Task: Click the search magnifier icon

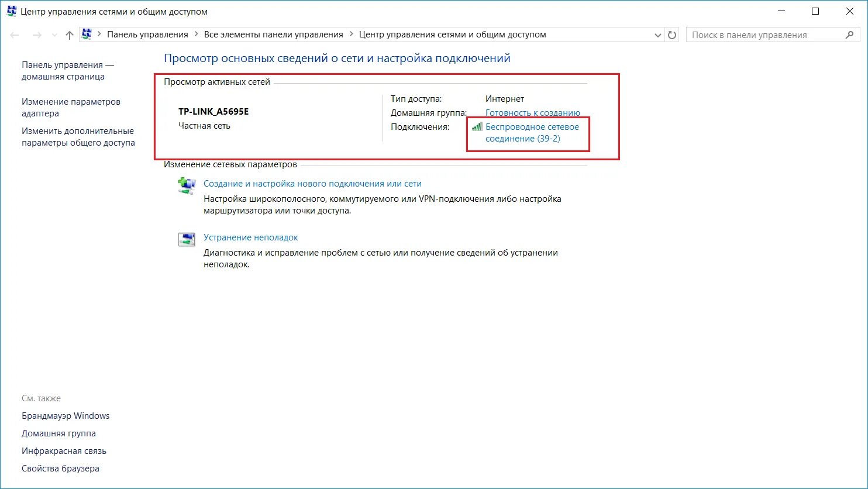Action: (x=850, y=35)
